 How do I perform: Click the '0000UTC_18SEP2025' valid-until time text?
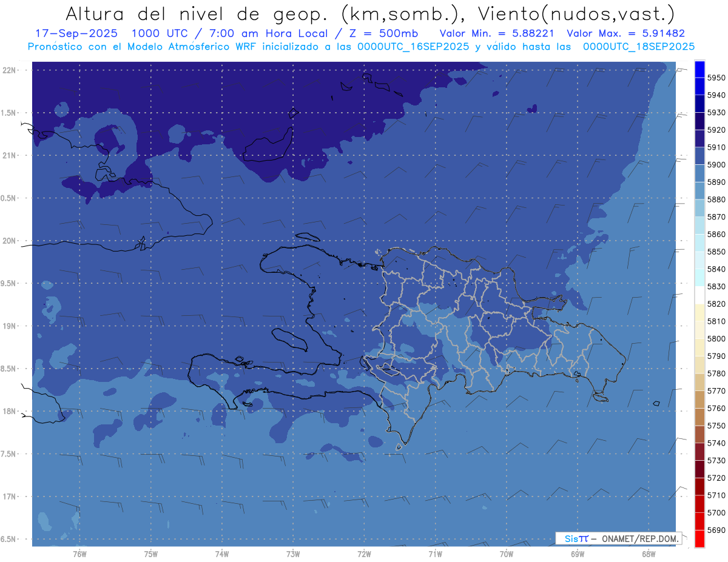coord(639,46)
